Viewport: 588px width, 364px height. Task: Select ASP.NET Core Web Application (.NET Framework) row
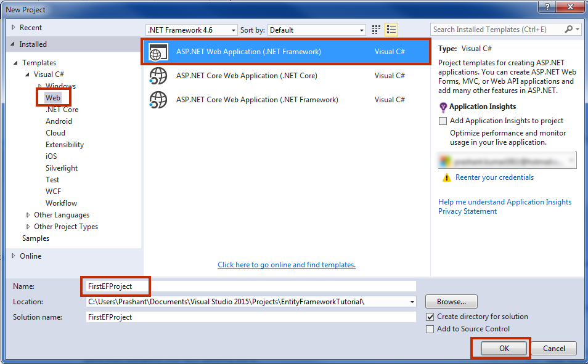pyautogui.click(x=287, y=100)
